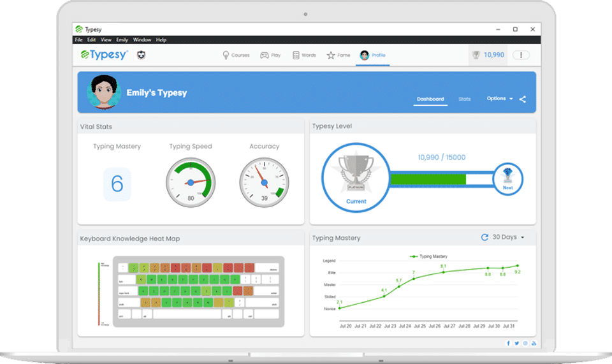Click the green Typesy level progress bar
The width and height of the screenshot is (612, 364).
click(428, 179)
